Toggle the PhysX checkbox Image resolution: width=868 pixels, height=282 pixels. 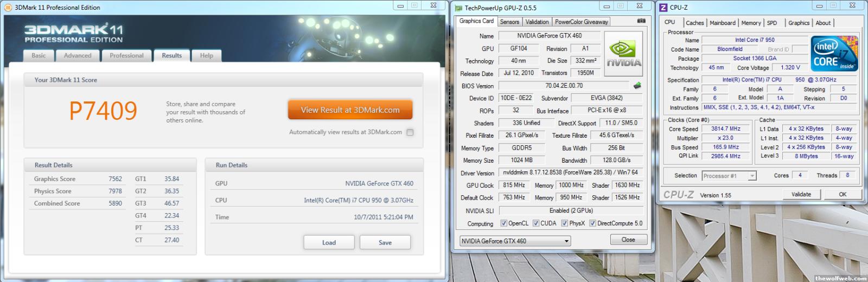(x=565, y=223)
